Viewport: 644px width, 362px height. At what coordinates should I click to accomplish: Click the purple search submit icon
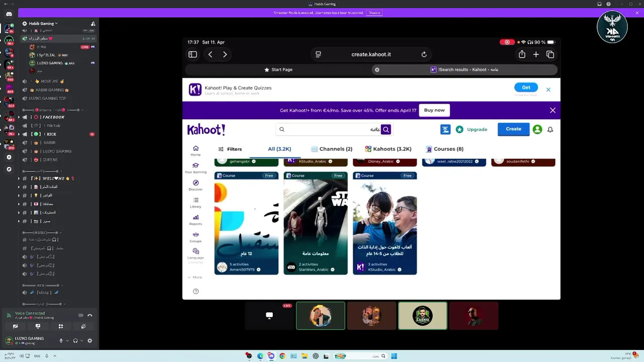(x=386, y=130)
